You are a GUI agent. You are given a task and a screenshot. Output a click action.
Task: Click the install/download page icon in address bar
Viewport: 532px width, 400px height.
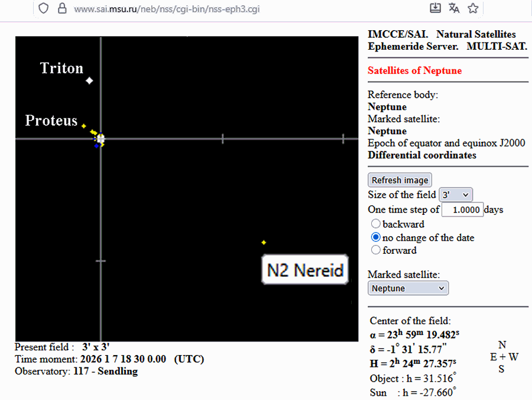(x=435, y=8)
